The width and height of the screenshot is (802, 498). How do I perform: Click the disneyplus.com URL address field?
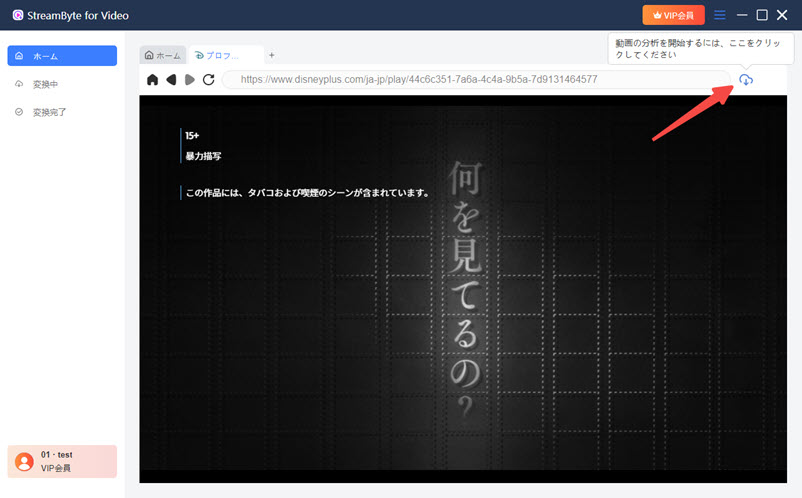coord(477,80)
